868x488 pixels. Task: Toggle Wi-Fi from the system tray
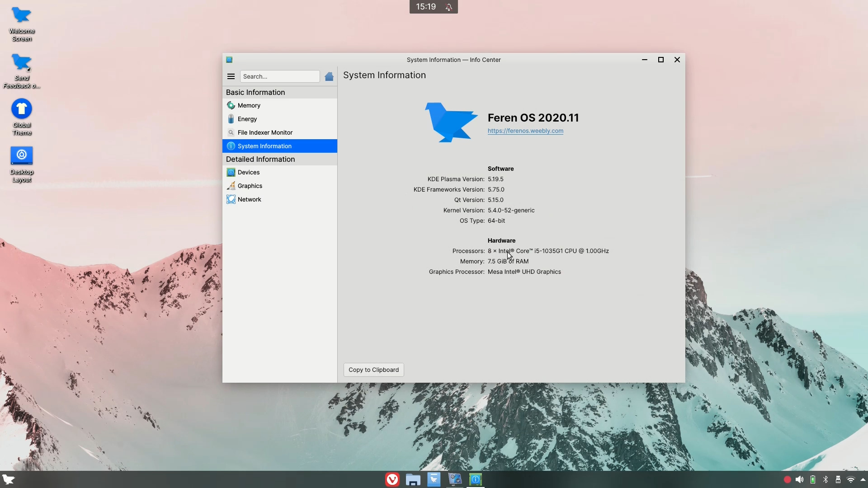[851, 479]
